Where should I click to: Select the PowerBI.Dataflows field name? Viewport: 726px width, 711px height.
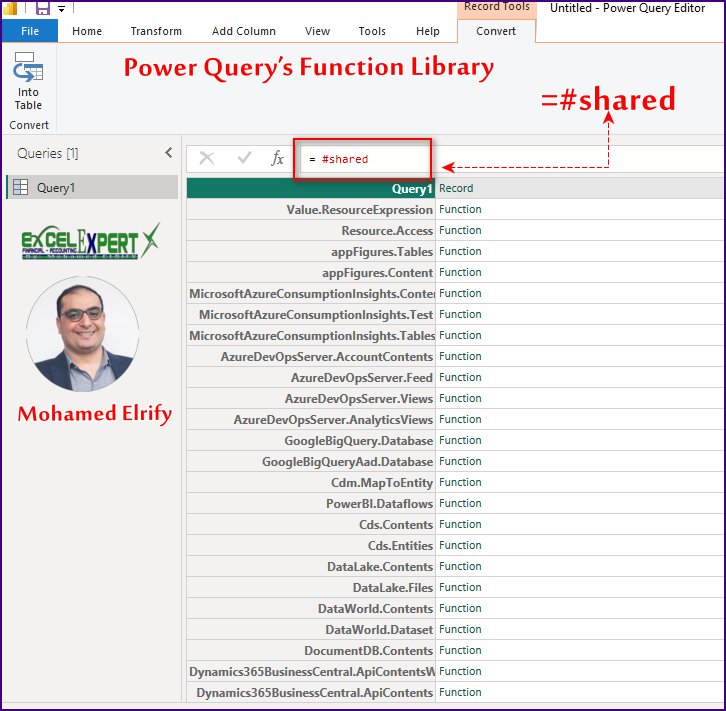coord(380,504)
